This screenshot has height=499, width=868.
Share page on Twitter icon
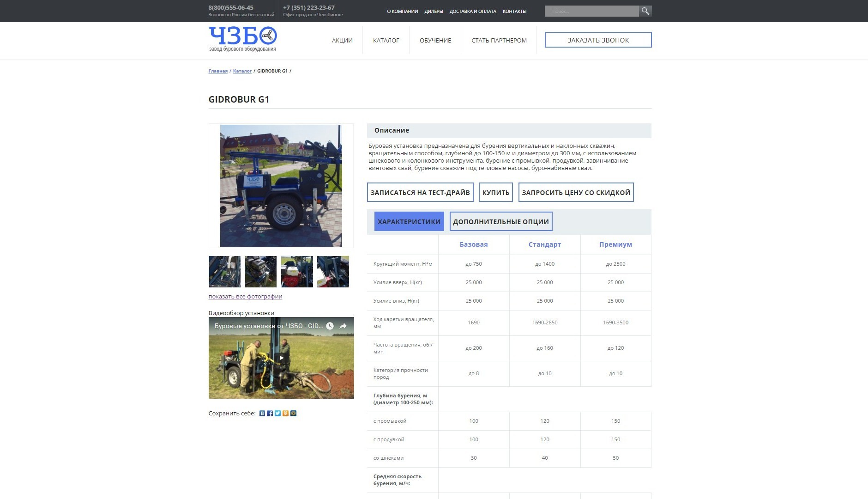277,414
